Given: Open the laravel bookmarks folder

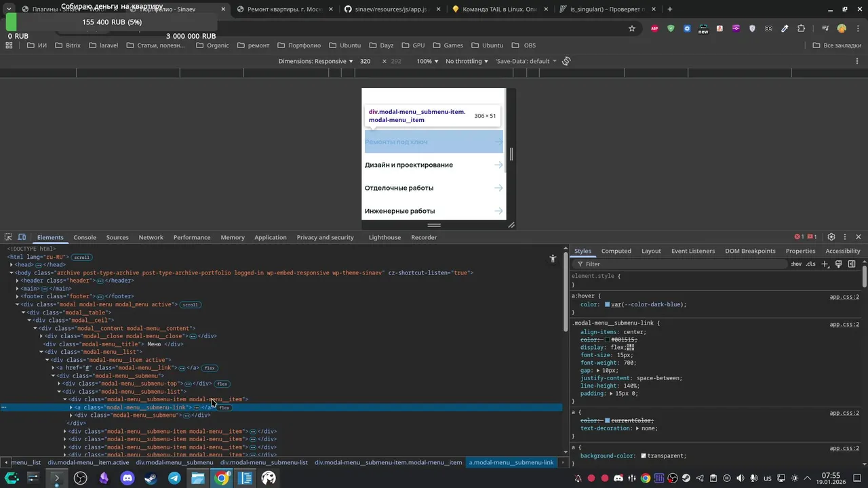Looking at the screenshot, I should (x=102, y=45).
